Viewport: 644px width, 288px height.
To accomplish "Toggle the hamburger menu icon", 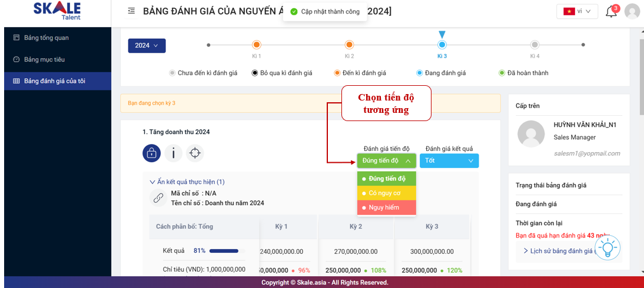I will (131, 11).
